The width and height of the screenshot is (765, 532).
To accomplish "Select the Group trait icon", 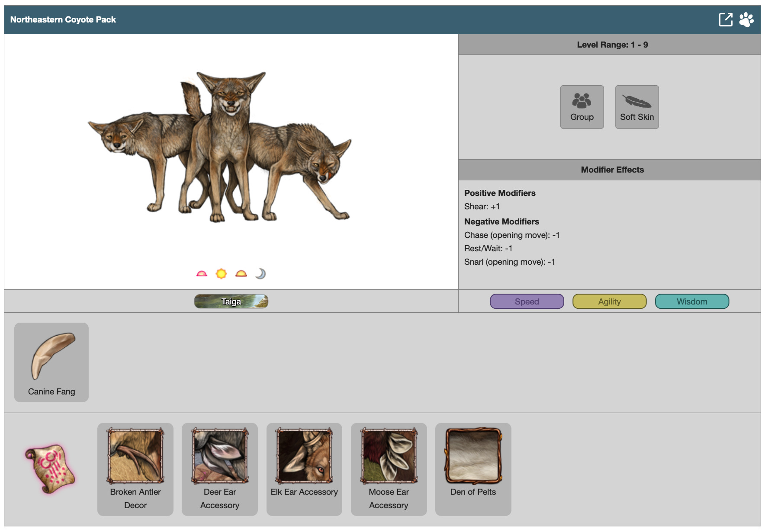I will pos(582,106).
